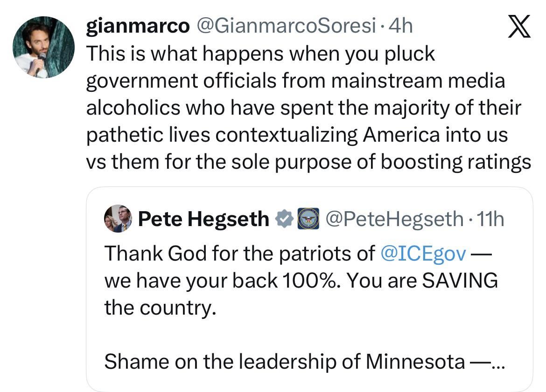Viewport: 546px width, 392px height.
Task: Click the "mainstream media" phrase in the tweet
Action: tap(418, 81)
